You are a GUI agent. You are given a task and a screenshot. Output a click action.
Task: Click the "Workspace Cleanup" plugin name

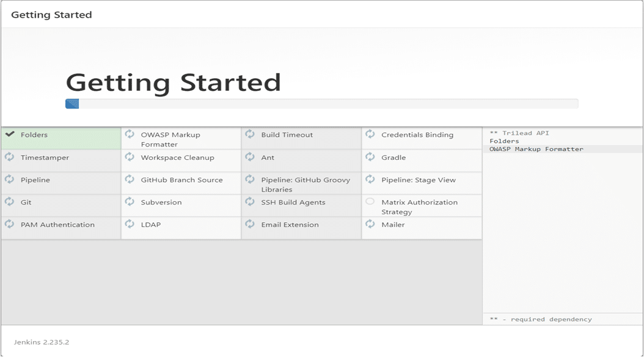(x=177, y=157)
